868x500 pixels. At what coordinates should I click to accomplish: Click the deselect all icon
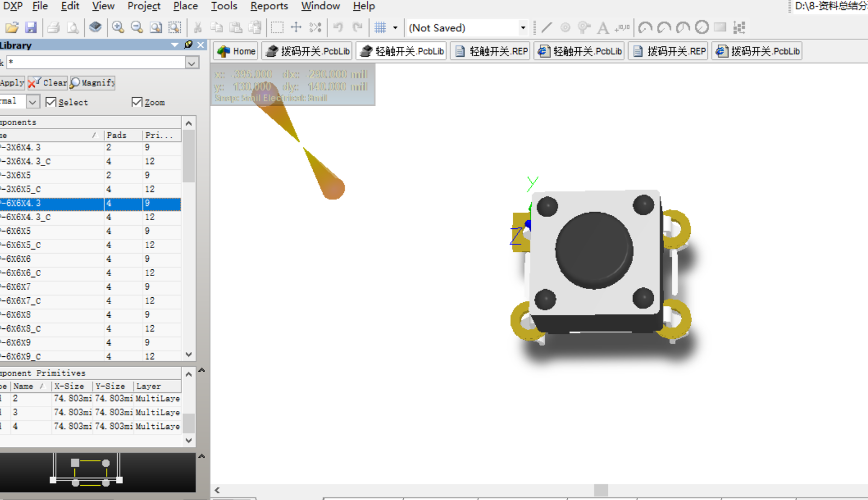click(x=315, y=27)
